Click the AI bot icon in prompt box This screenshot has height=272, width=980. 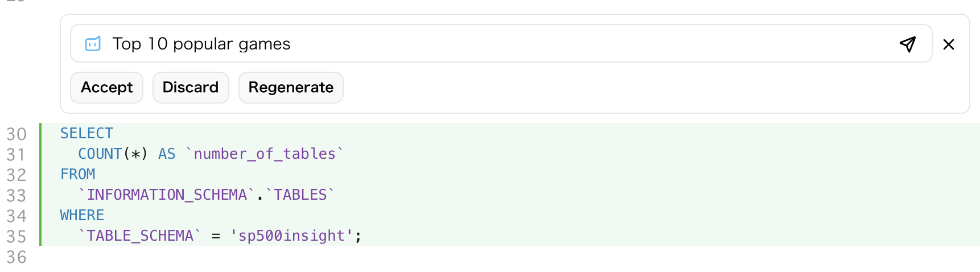[x=93, y=44]
